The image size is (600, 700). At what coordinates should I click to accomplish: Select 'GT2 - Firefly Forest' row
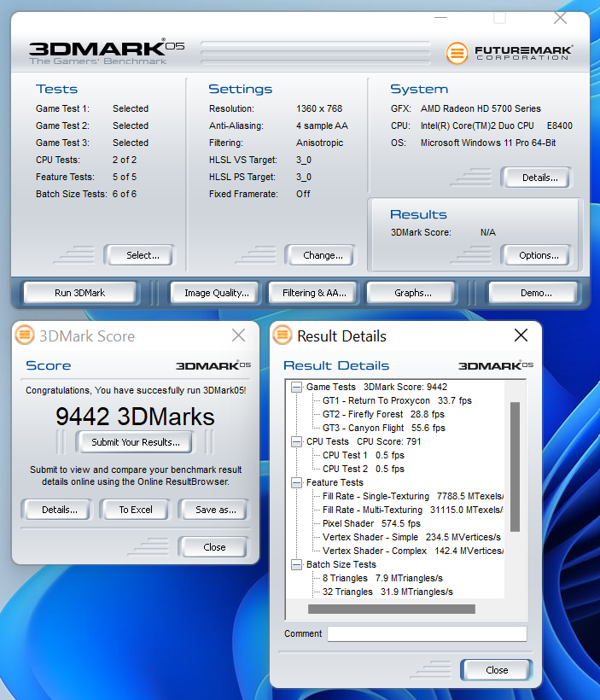click(x=383, y=414)
